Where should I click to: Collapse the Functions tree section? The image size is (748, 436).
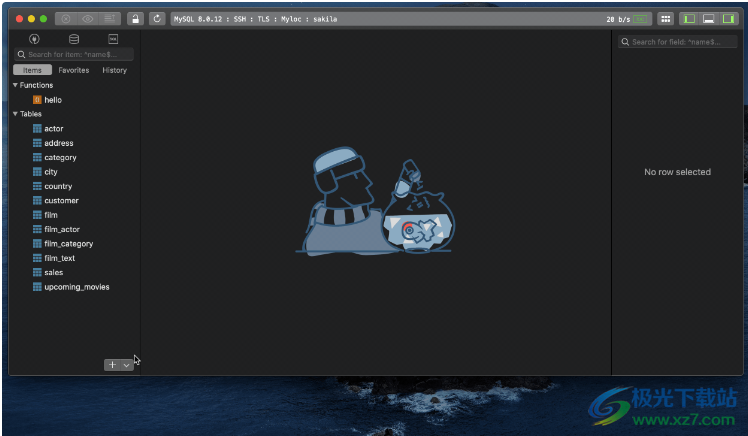tap(16, 85)
